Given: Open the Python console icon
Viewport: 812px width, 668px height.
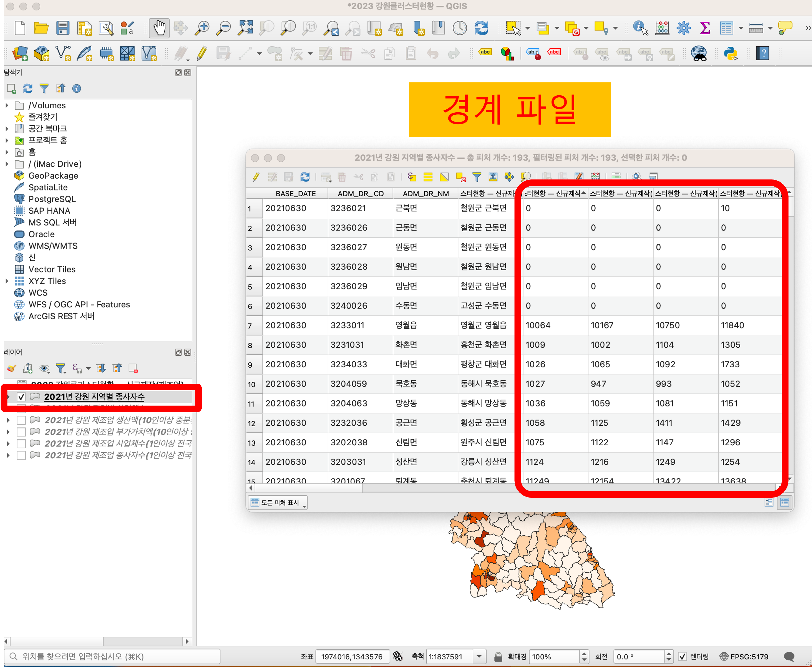Looking at the screenshot, I should (x=730, y=54).
